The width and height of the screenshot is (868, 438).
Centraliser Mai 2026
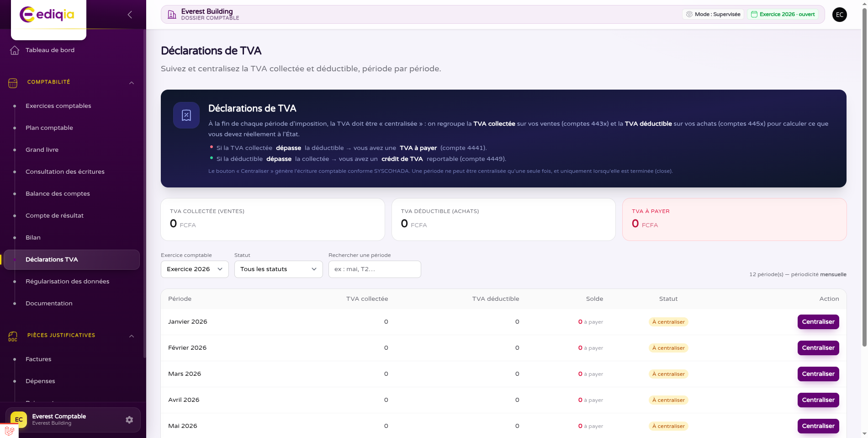(818, 426)
